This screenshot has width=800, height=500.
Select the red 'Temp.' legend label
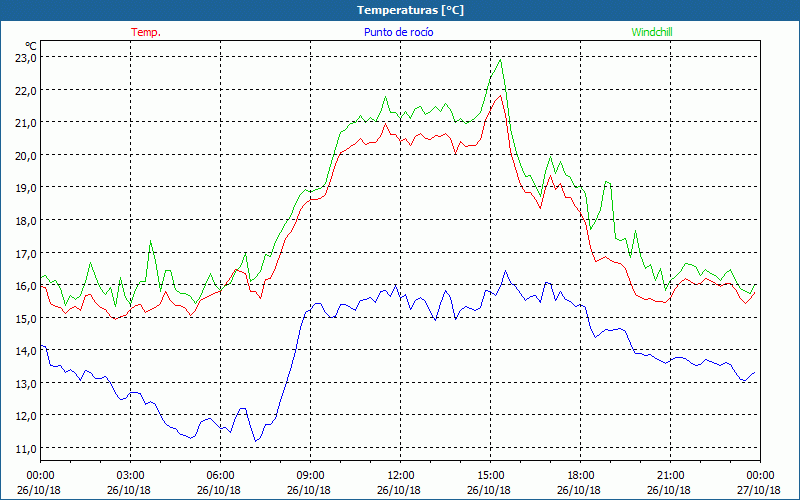146,32
